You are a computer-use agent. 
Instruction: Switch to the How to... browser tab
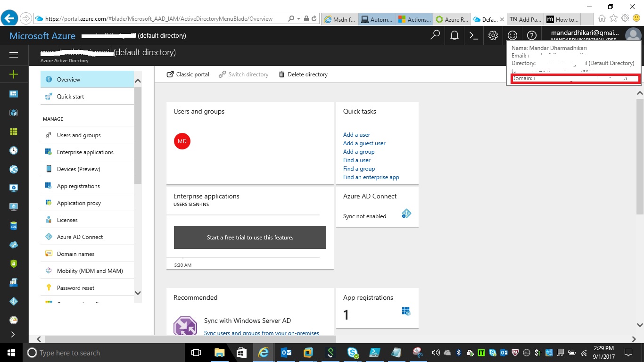(562, 19)
